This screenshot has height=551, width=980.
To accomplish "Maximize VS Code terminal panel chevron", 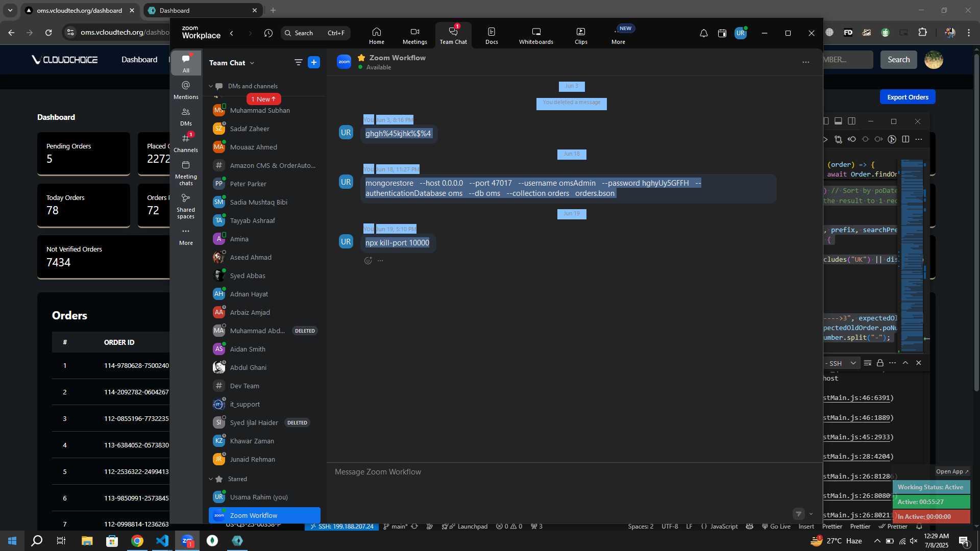I will [x=905, y=363].
